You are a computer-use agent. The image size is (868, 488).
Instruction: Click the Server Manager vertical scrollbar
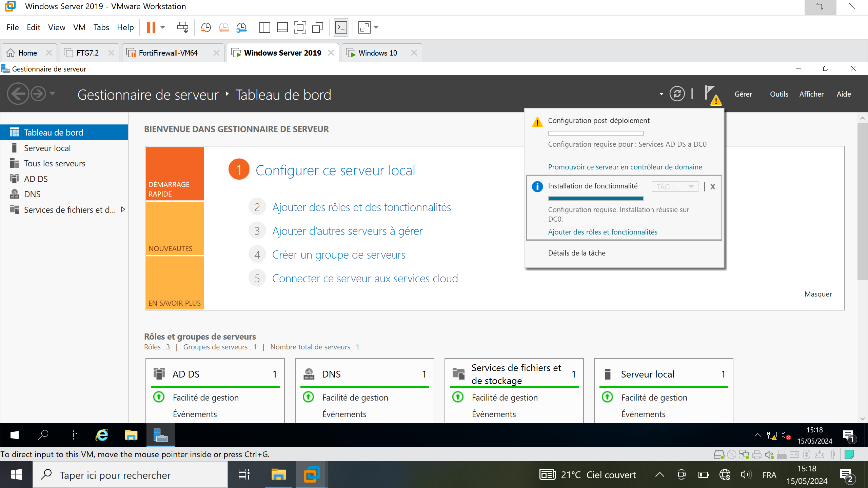tap(862, 202)
